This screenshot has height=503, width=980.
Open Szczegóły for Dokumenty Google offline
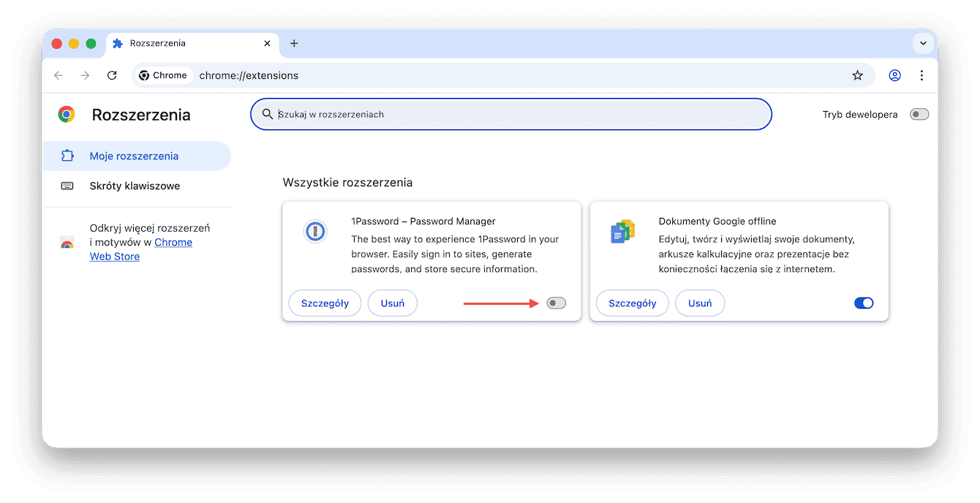click(x=633, y=303)
